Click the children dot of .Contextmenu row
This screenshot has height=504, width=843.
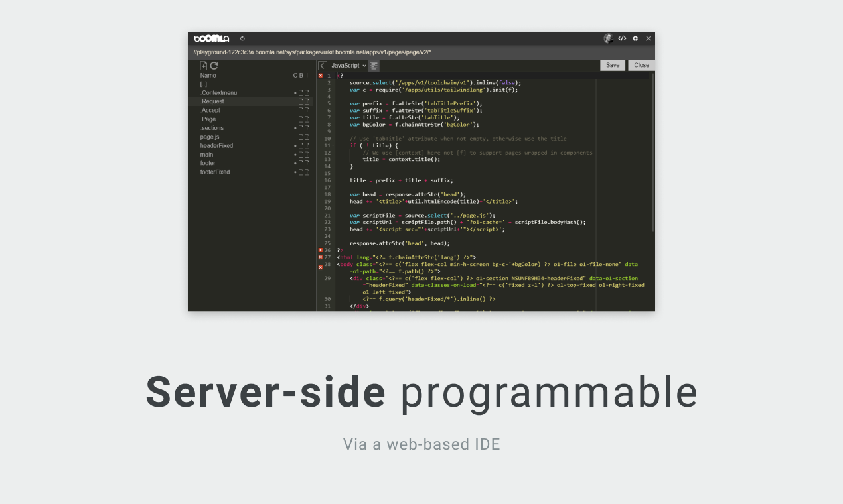(x=295, y=93)
